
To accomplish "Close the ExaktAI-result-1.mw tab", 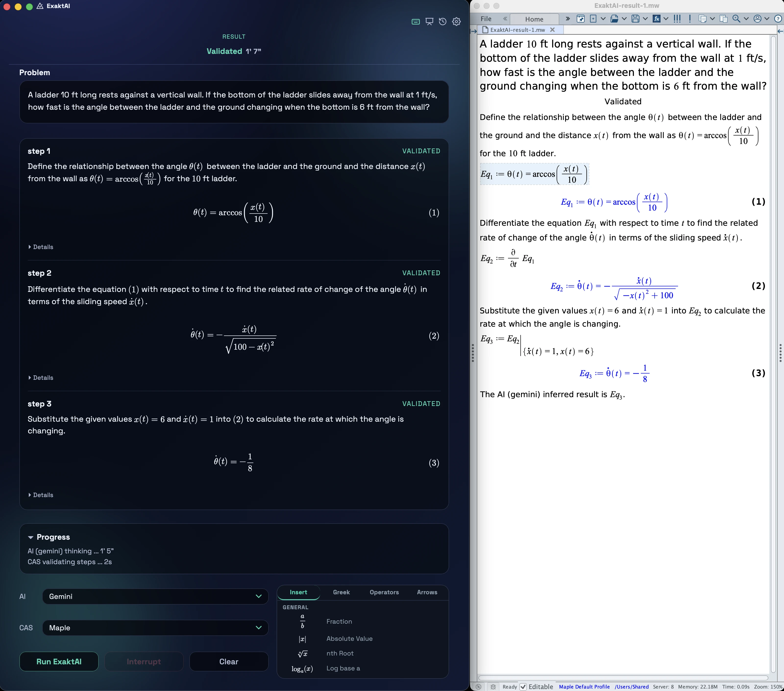I will 552,30.
